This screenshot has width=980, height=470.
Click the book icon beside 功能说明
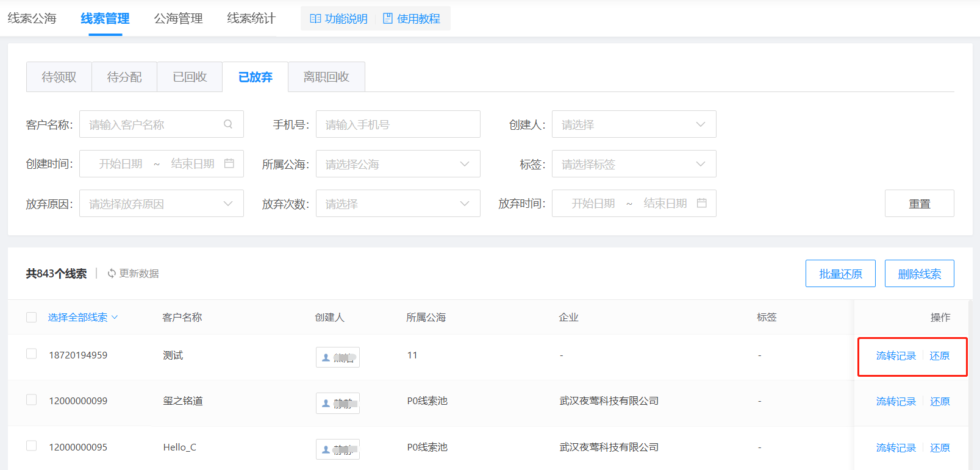[x=315, y=19]
